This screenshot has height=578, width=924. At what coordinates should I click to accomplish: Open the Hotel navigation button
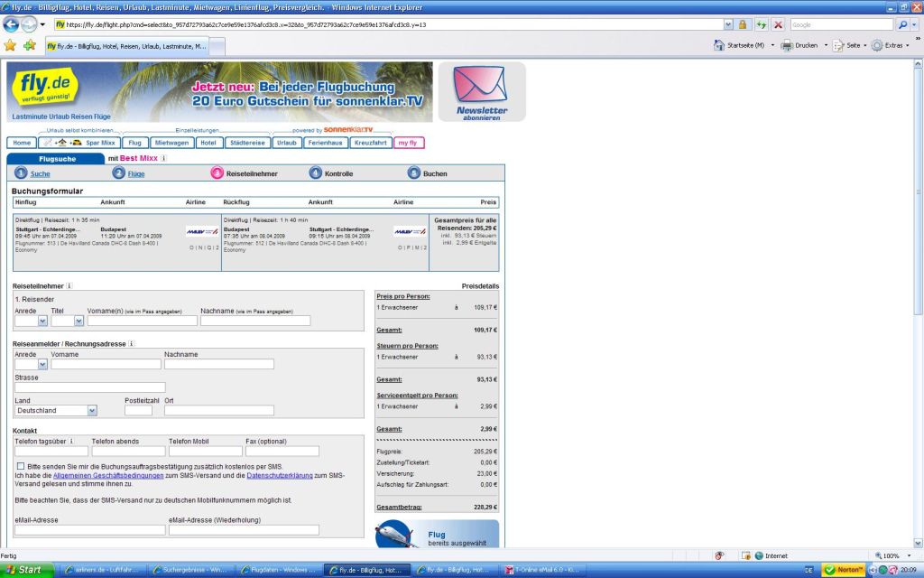(208, 143)
